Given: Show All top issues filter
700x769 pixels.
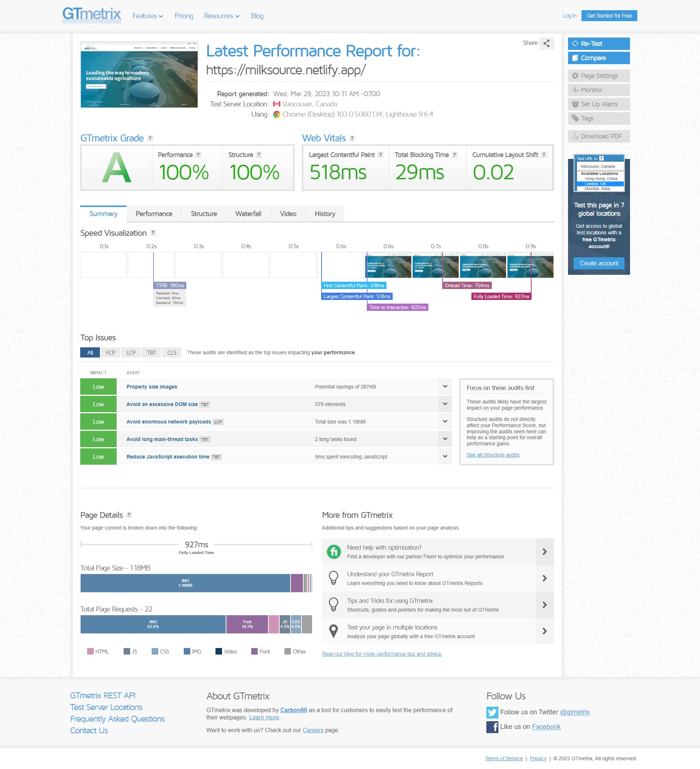Looking at the screenshot, I should click(x=90, y=352).
